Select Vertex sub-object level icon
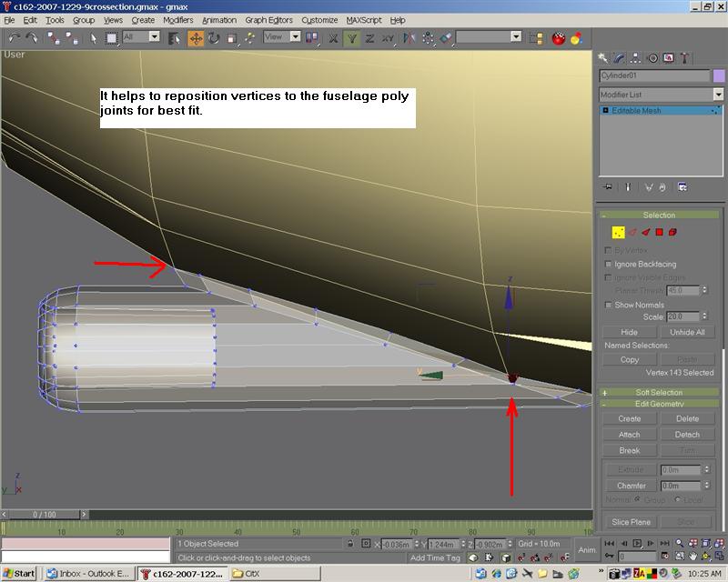728x582 pixels. point(618,232)
